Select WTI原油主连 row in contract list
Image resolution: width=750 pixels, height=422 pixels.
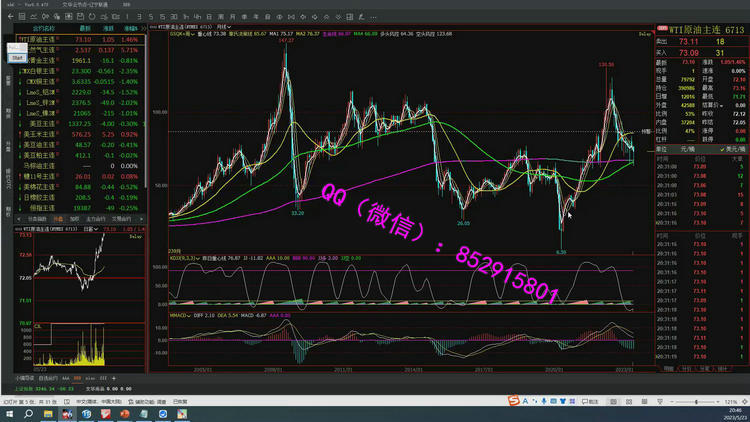click(40, 38)
